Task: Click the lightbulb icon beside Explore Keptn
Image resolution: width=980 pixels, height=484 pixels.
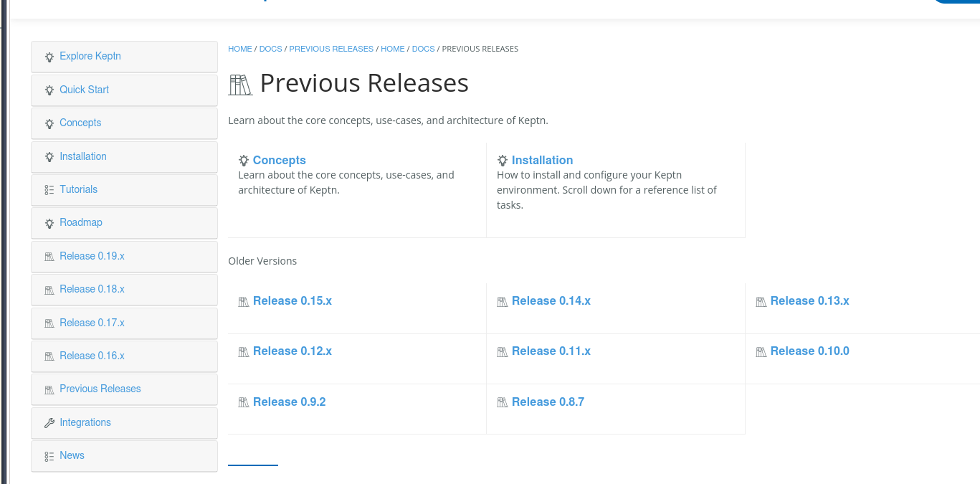Action: pos(49,57)
